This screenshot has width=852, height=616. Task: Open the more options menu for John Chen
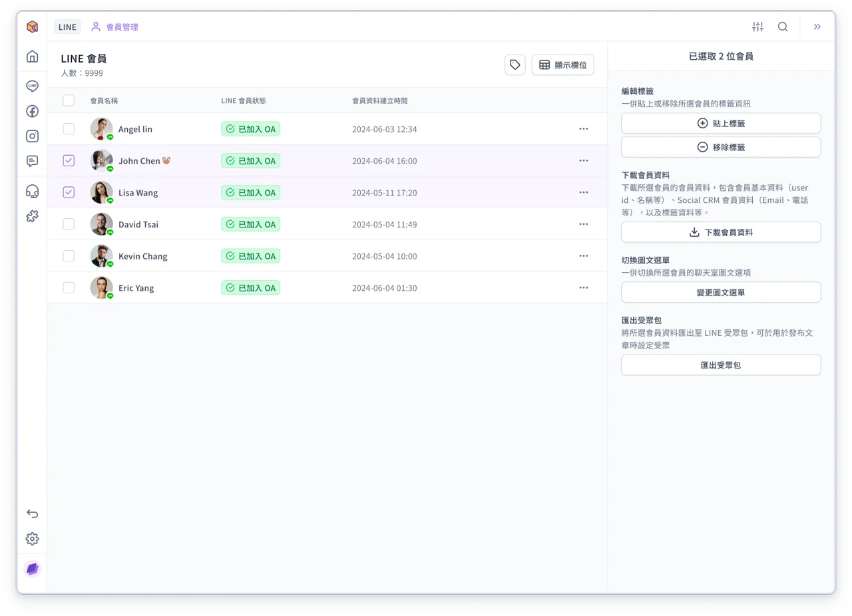click(584, 160)
